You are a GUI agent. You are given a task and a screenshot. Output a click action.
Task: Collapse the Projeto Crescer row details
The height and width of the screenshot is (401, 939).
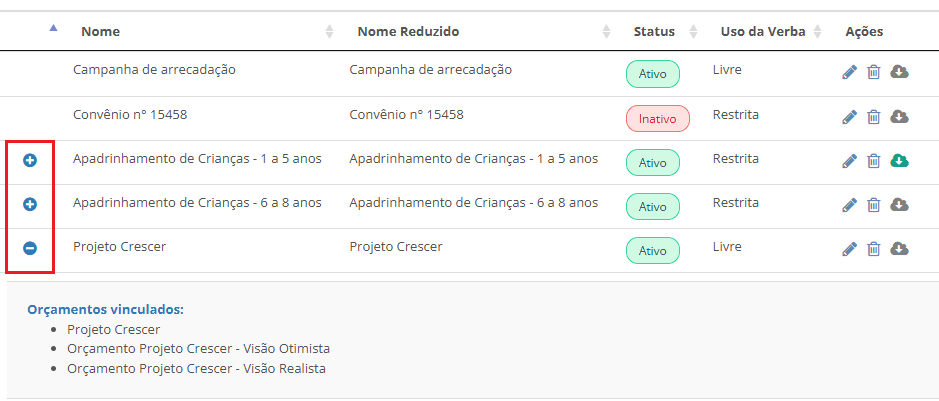click(x=30, y=248)
